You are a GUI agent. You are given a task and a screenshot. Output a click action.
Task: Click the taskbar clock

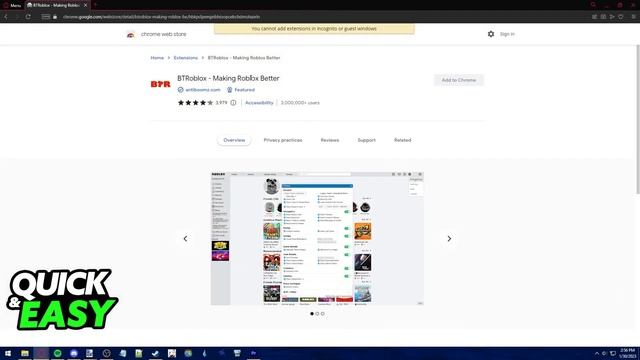(x=627, y=353)
